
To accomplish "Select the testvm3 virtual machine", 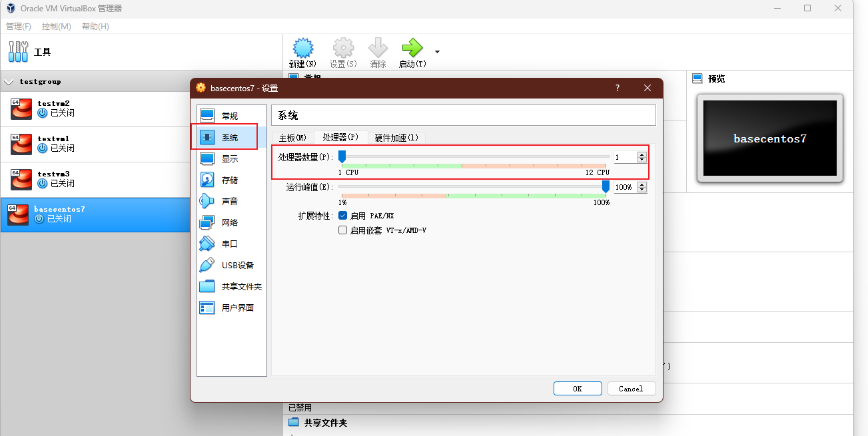I will [141, 179].
